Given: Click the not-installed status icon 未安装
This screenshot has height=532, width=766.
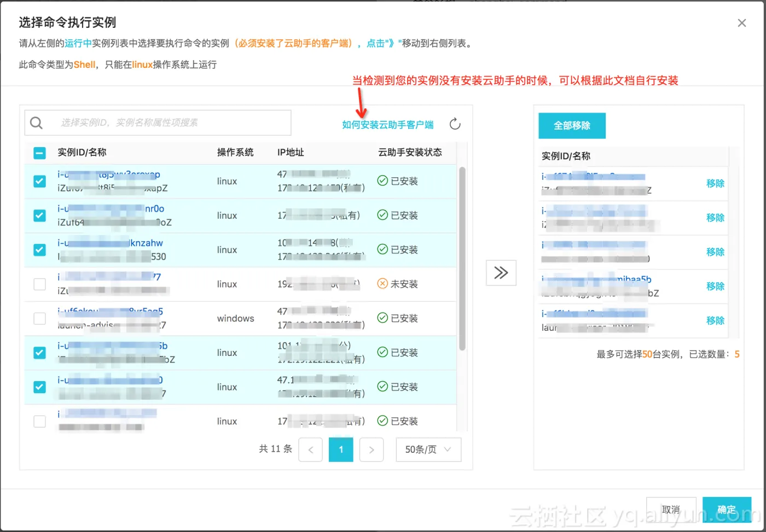Looking at the screenshot, I should pyautogui.click(x=382, y=284).
